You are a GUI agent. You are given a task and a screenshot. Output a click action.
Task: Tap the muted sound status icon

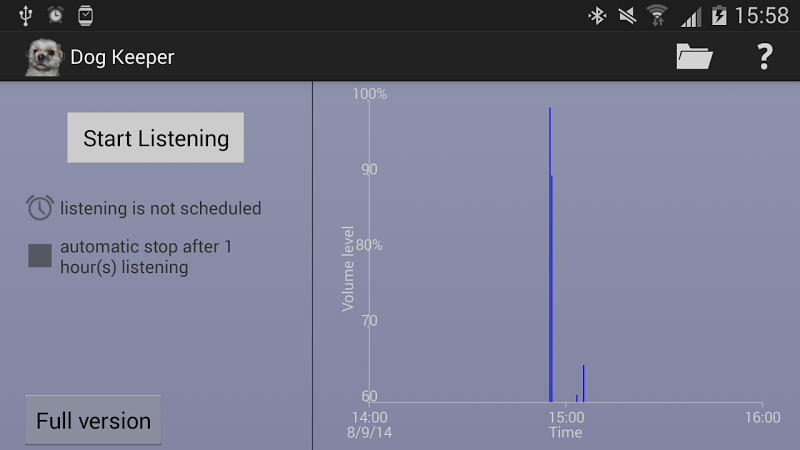point(627,15)
